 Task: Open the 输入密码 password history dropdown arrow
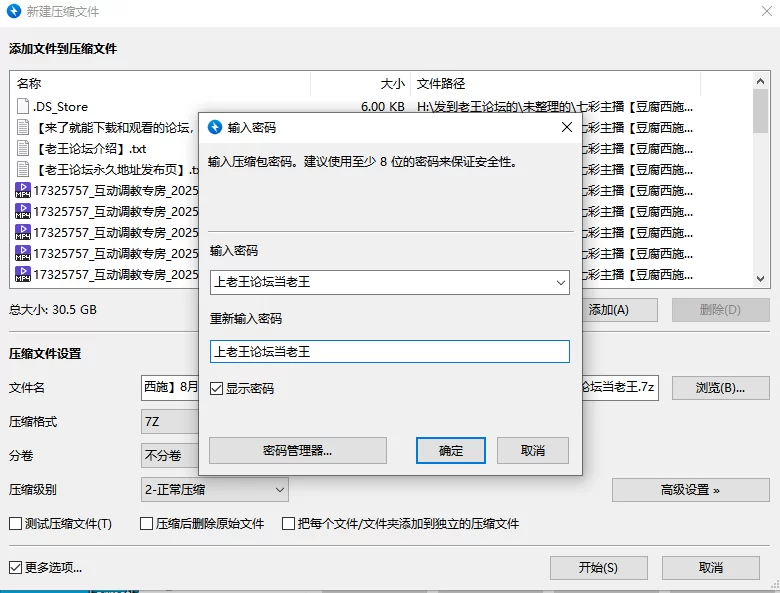(561, 283)
